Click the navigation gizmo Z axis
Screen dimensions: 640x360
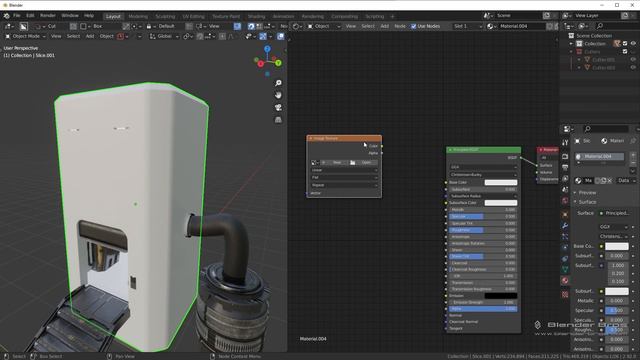[267, 49]
